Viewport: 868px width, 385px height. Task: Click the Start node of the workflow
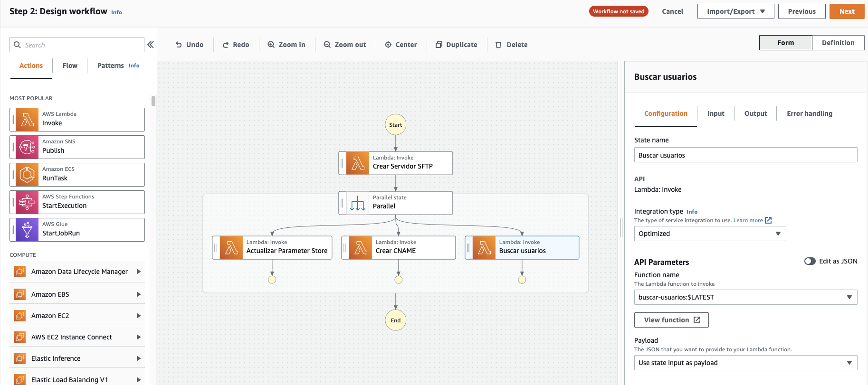(x=396, y=125)
